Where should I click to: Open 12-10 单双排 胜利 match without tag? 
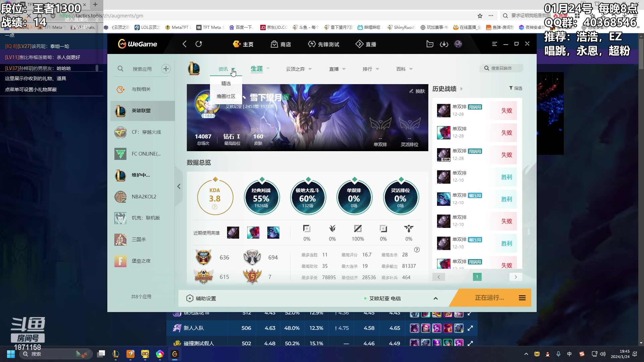[x=477, y=177]
